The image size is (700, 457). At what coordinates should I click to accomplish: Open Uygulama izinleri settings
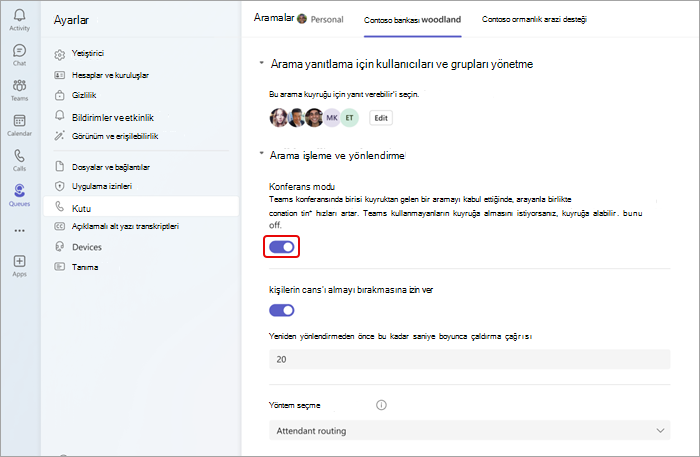click(x=102, y=186)
